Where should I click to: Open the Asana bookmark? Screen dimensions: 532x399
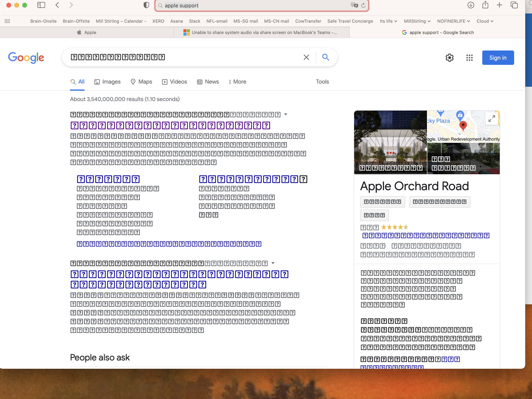[176, 21]
